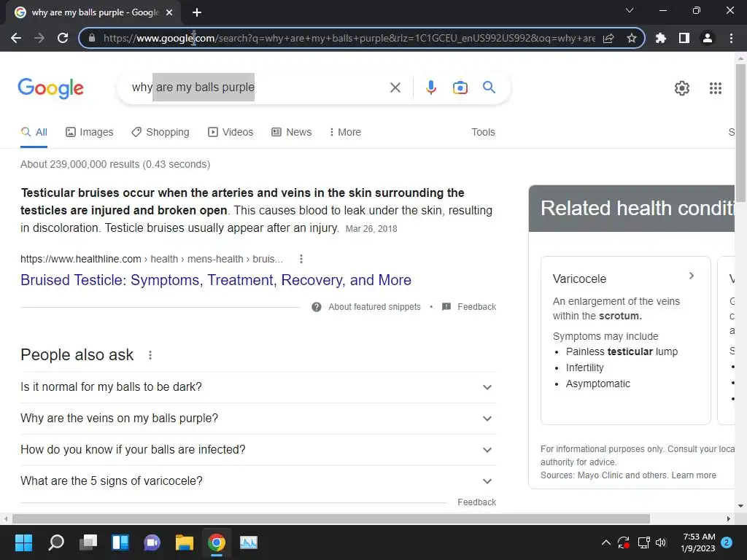Select the All results tab
The width and height of the screenshot is (747, 560).
[34, 132]
